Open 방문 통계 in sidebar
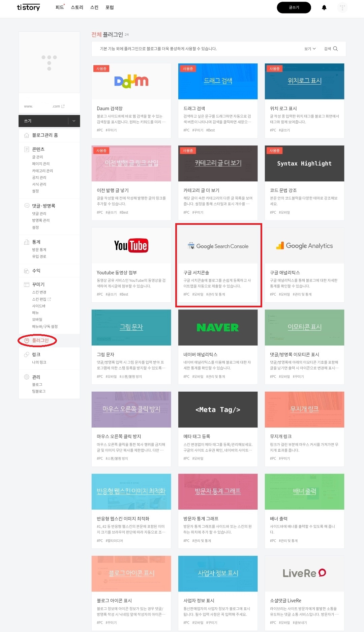364x632 pixels. click(x=39, y=250)
